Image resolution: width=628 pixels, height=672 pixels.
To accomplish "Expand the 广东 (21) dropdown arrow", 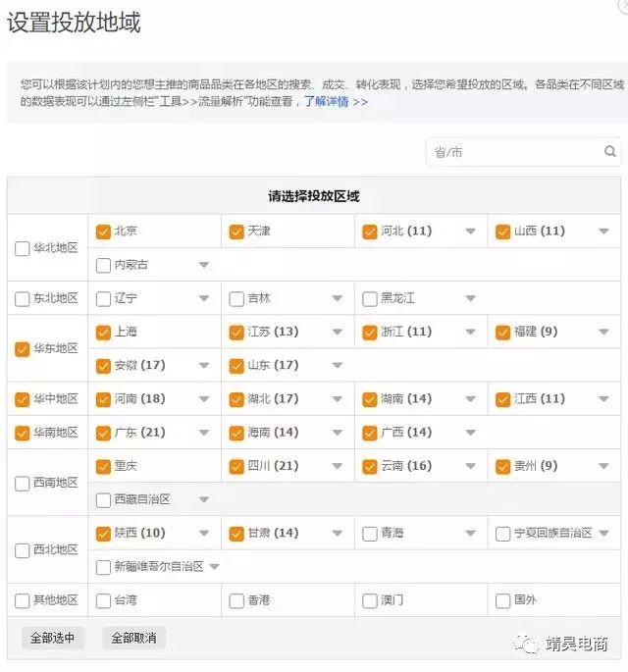I will [204, 433].
